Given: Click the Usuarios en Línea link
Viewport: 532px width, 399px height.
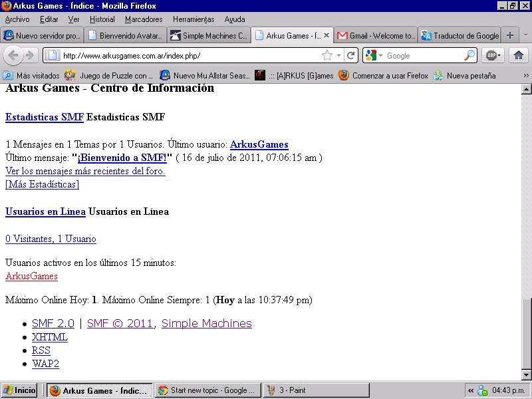Looking at the screenshot, I should click(45, 211).
